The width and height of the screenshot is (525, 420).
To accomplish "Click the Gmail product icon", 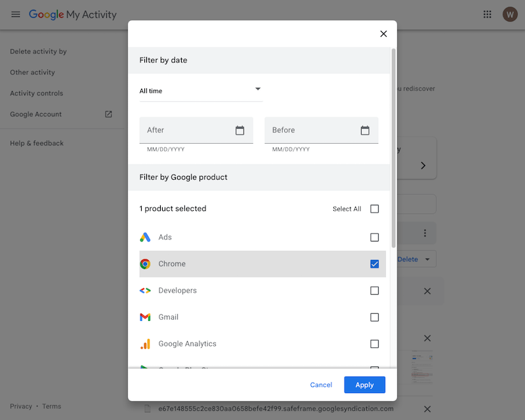I will tap(145, 317).
